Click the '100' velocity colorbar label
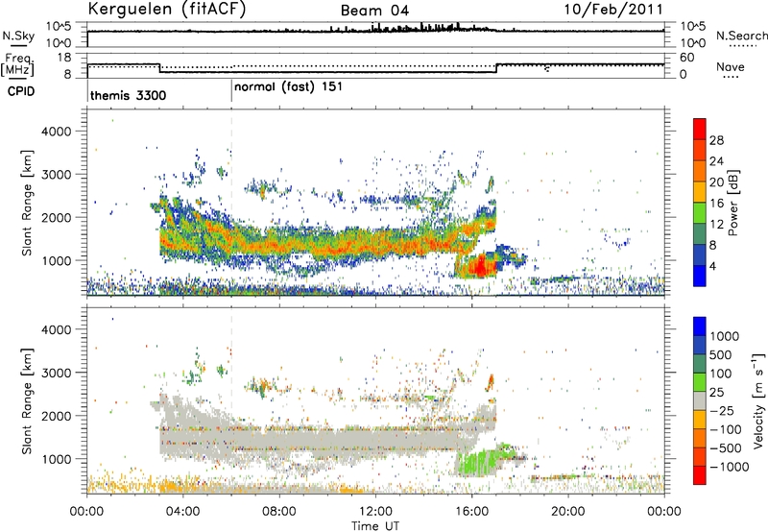This screenshot has width=768, height=532. (x=721, y=374)
